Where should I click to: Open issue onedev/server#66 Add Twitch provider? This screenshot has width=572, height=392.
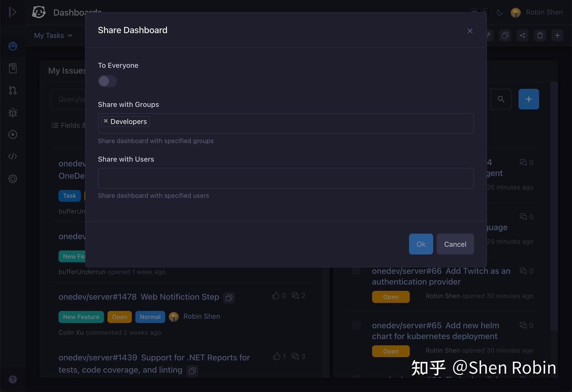click(441, 276)
